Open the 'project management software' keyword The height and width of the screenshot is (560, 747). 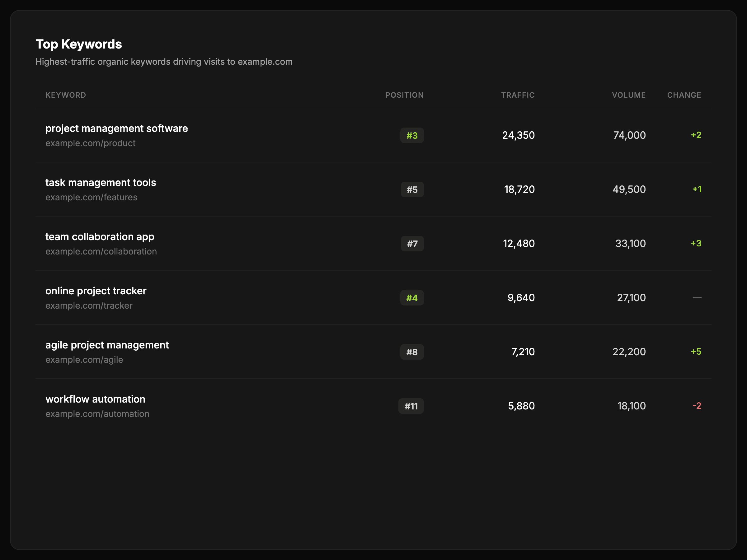(x=116, y=128)
